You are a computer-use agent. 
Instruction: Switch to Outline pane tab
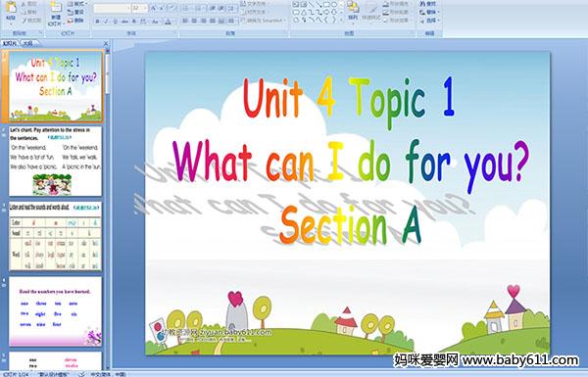[28, 43]
